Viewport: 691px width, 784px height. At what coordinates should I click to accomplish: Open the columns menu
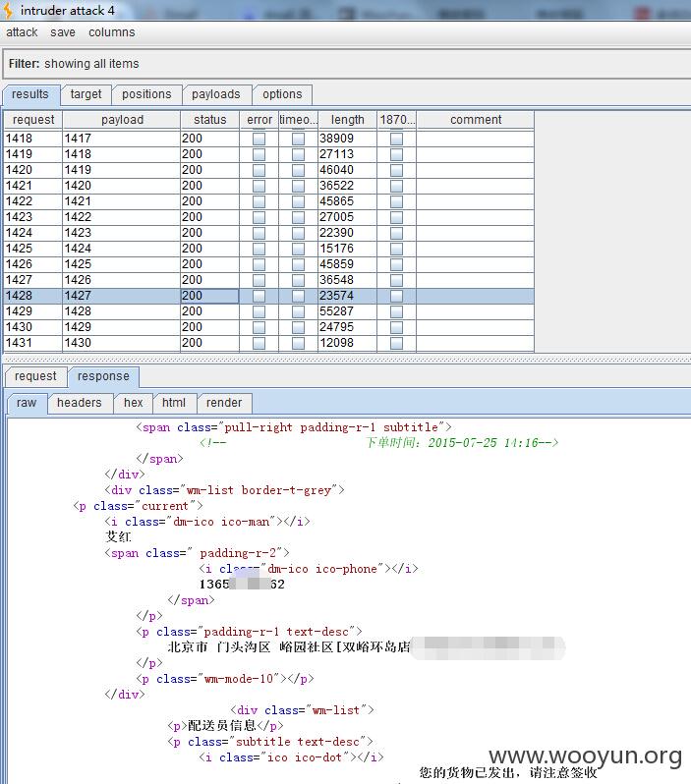pyautogui.click(x=112, y=32)
